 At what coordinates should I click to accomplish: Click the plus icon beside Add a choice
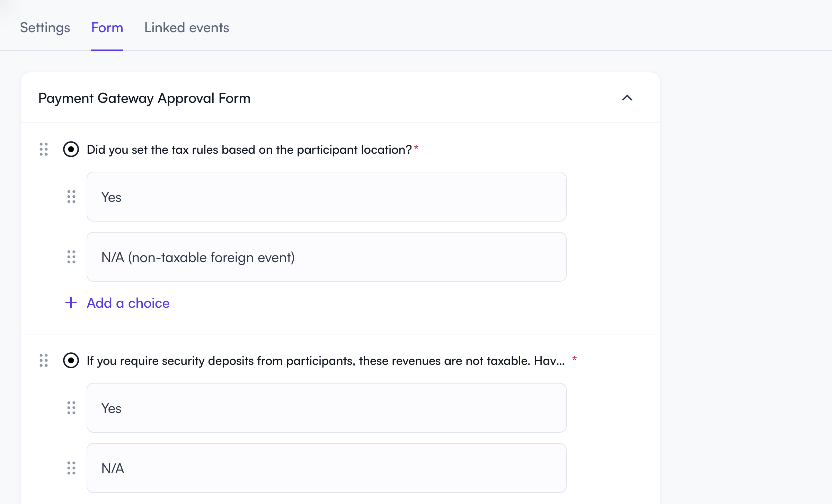[71, 303]
